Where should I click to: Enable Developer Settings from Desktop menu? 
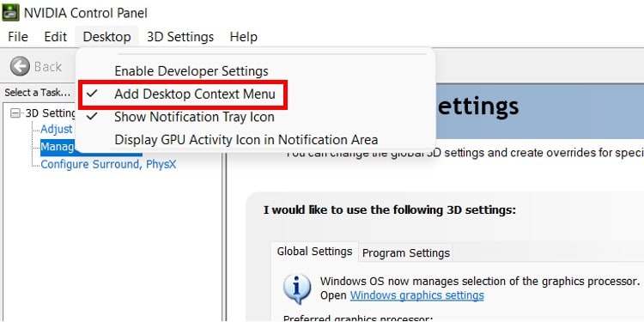tap(256, 71)
